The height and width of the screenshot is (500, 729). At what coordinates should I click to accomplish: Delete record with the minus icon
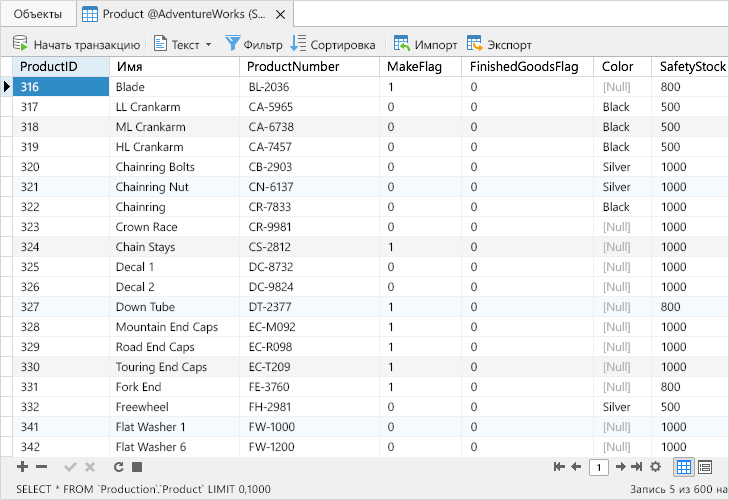pos(41,467)
